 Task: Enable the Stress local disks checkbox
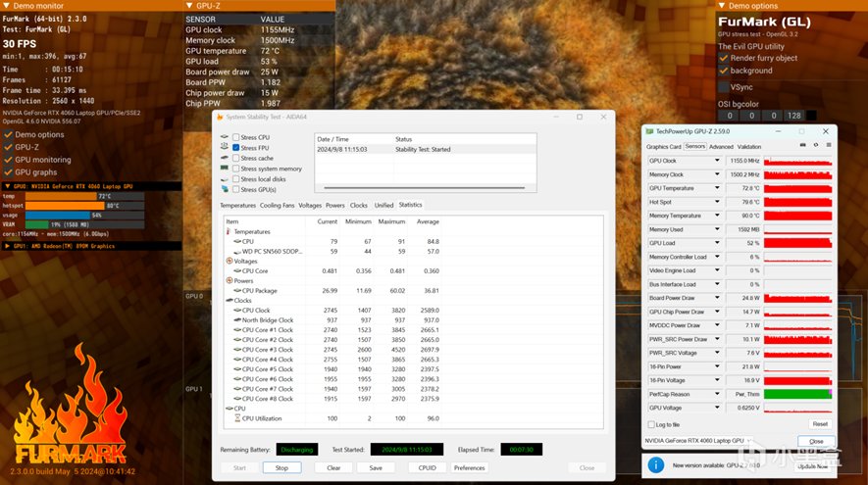[x=235, y=179]
